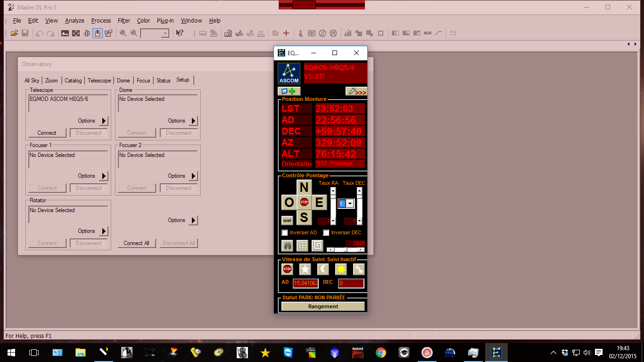This screenshot has width=644, height=362.
Task: Click the Rangement park button
Action: point(323,306)
